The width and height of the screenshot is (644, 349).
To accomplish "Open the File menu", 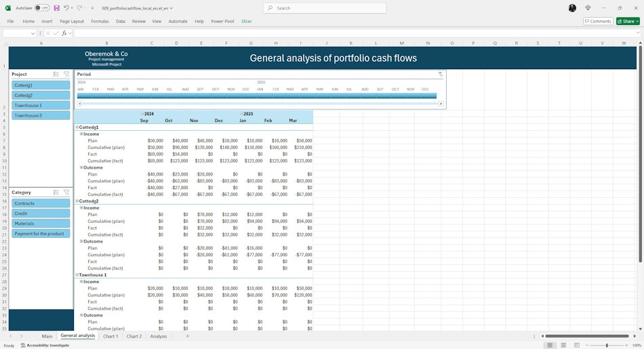I will [x=10, y=22].
